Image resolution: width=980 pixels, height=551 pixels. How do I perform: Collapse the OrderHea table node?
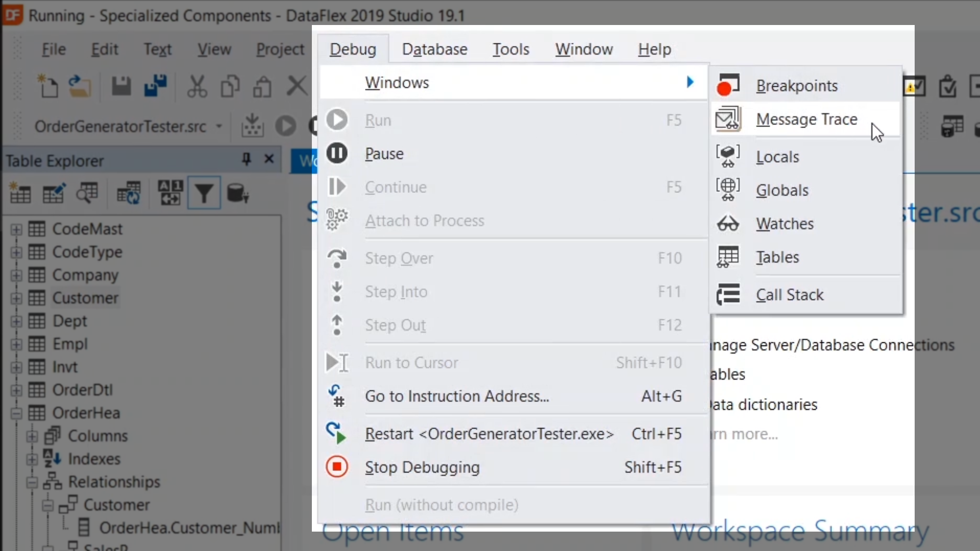click(16, 413)
